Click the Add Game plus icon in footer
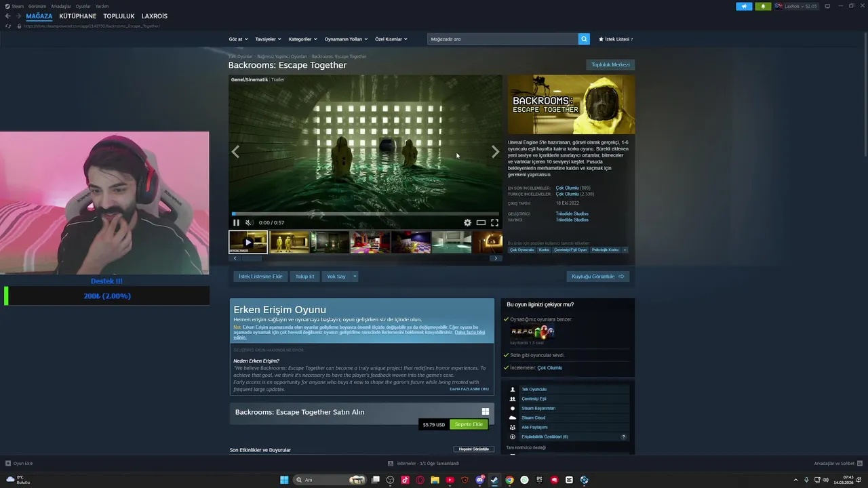 coord(8,464)
